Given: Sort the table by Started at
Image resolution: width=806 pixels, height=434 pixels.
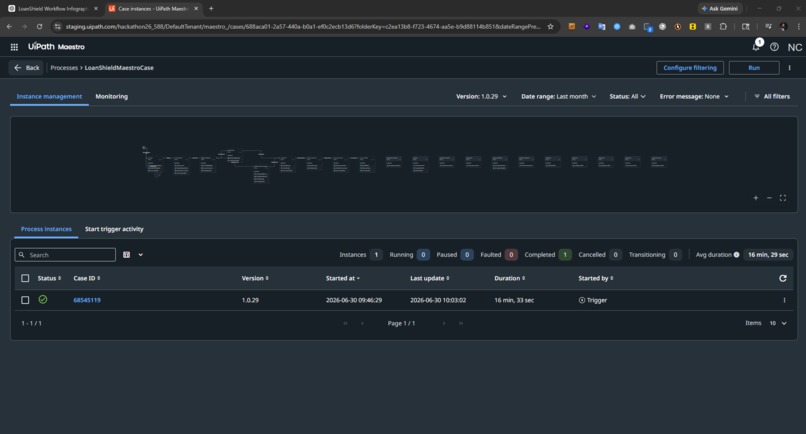Looking at the screenshot, I should [x=342, y=278].
